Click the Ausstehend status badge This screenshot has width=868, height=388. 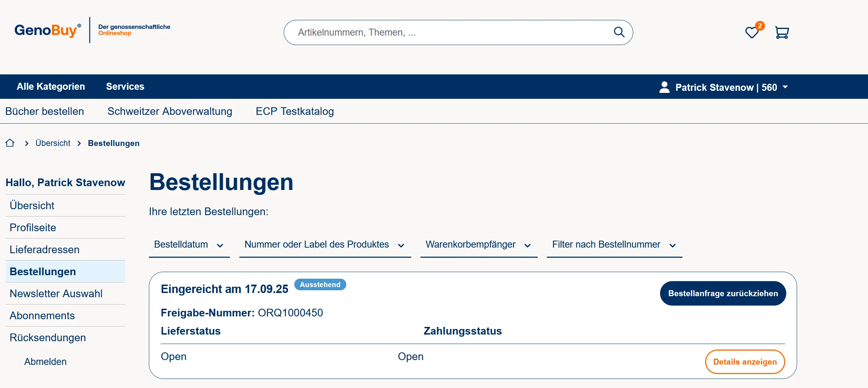coord(320,285)
